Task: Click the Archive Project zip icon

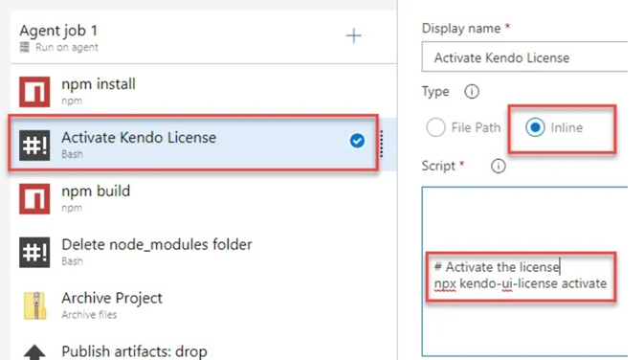Action: tap(34, 305)
